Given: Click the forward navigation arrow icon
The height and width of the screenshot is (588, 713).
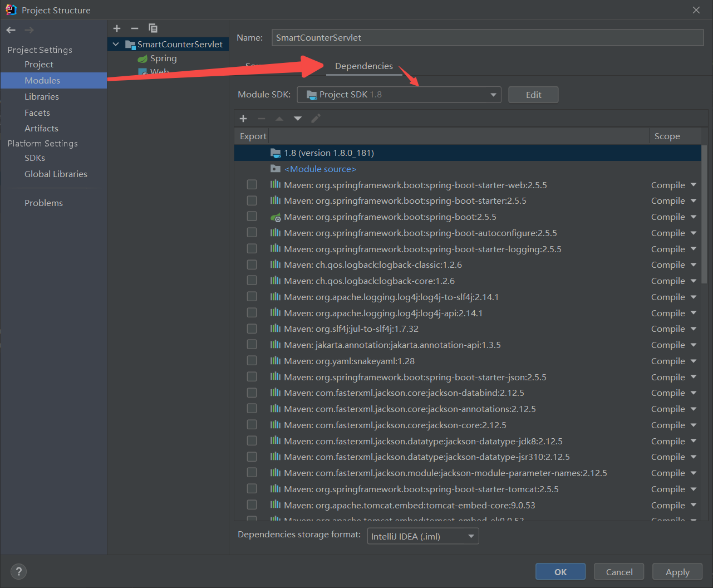Looking at the screenshot, I should (x=29, y=30).
